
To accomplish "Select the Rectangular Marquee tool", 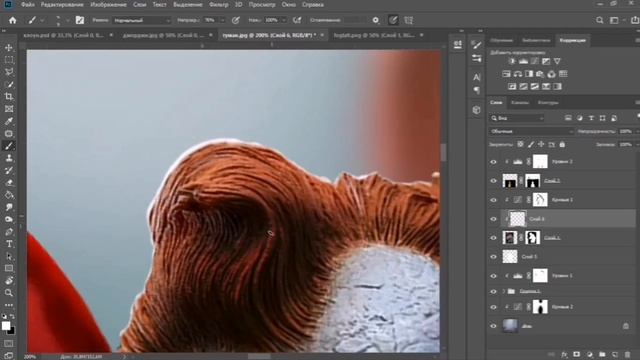I will pyautogui.click(x=9, y=60).
